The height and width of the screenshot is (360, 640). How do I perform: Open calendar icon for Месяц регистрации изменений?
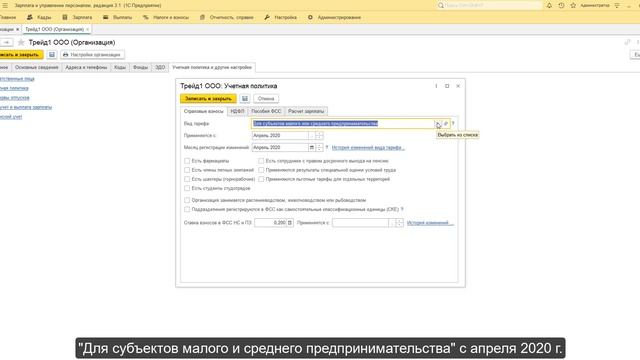click(312, 147)
